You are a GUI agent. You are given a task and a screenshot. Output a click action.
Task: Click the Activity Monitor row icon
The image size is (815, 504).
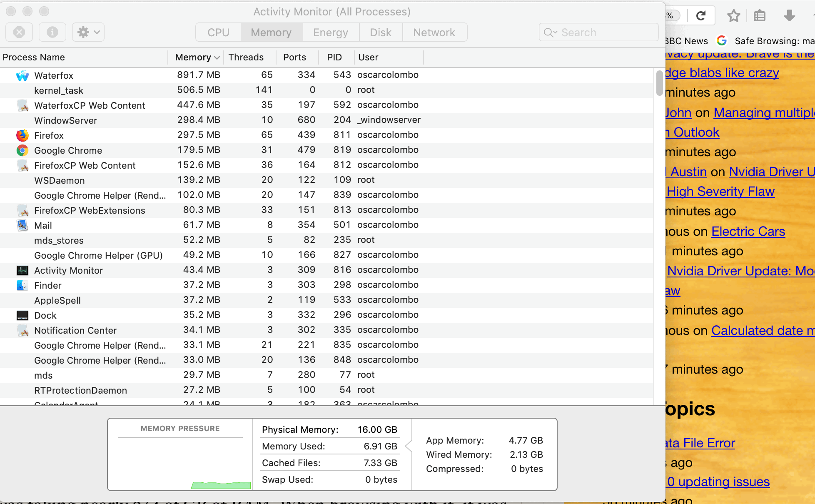coord(22,270)
